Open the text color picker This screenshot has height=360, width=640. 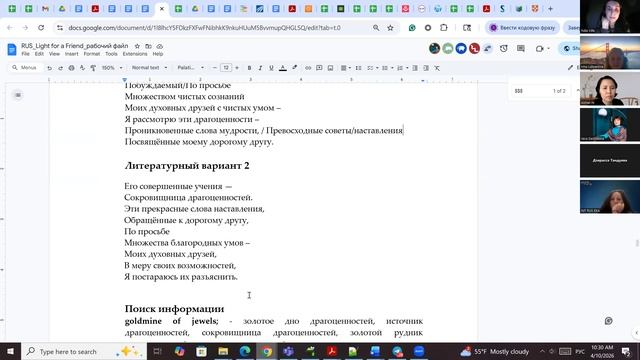click(x=282, y=68)
